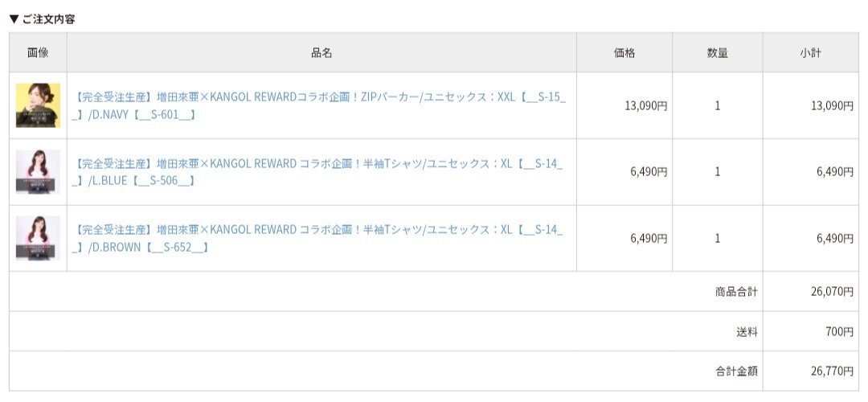Screen dimensions: 868x402
Task: Click the 品名 column header
Action: click(321, 52)
